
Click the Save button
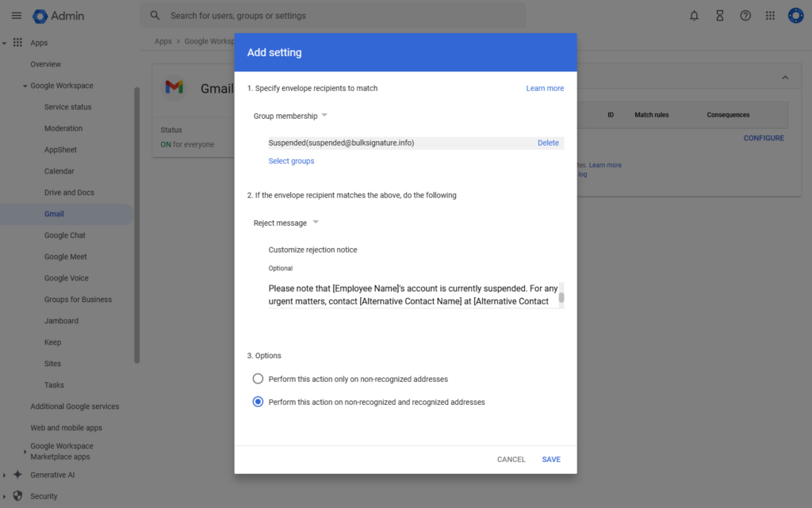pyautogui.click(x=551, y=460)
